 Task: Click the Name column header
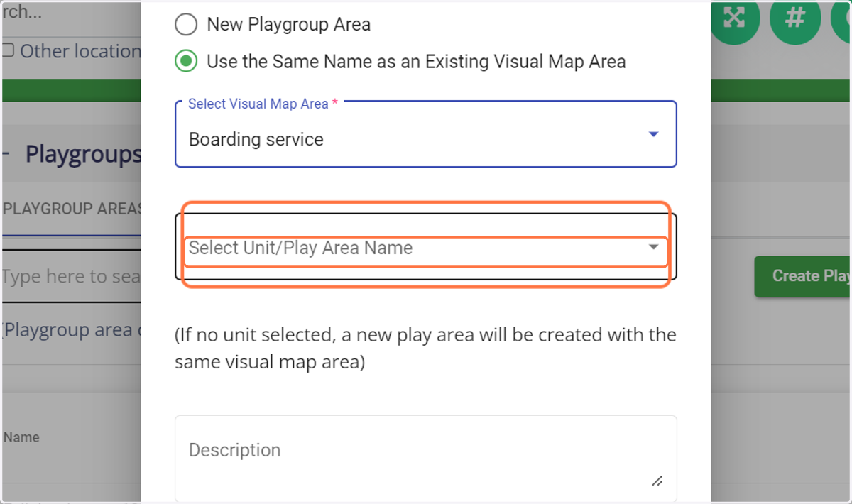tap(21, 437)
